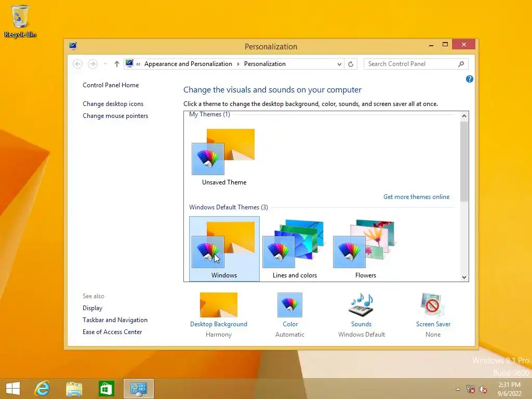Click the muted volume tray icon
Viewport: 532px width, 399px height.
tap(483, 389)
